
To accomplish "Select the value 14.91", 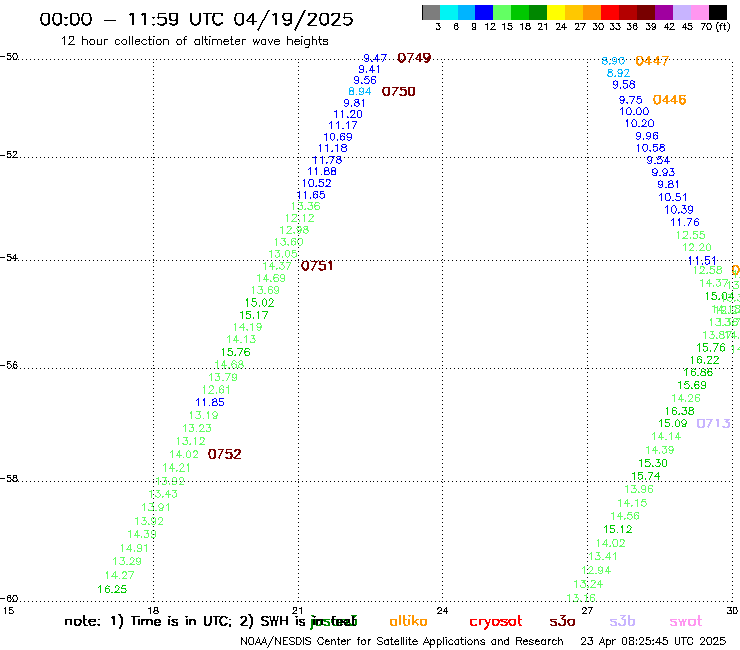I will pos(135,548).
